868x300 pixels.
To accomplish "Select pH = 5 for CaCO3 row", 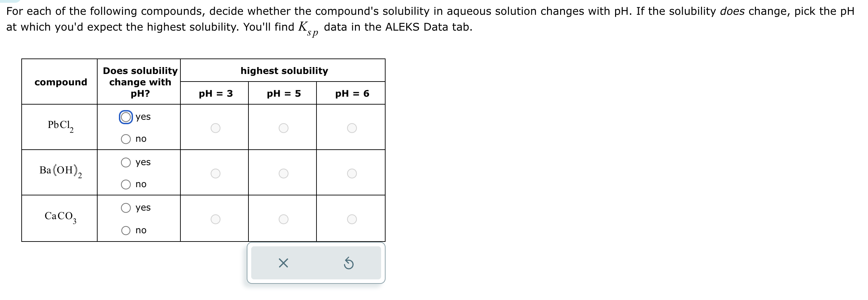I will (282, 219).
